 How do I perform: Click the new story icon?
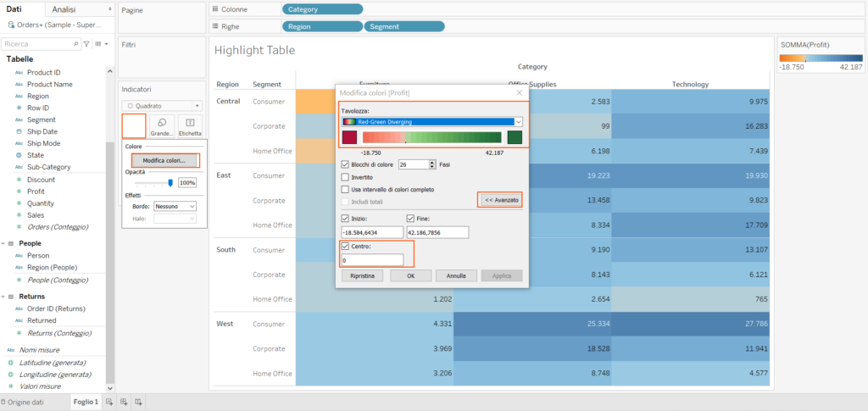point(138,402)
